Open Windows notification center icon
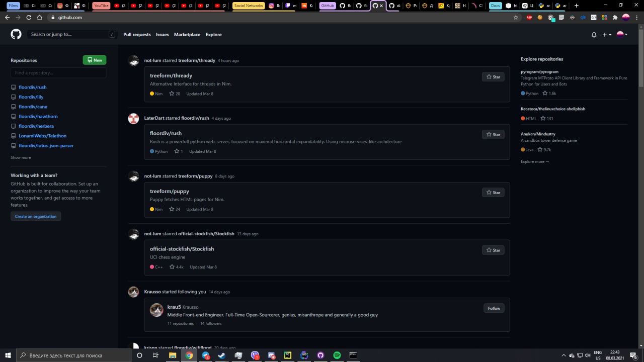 coord(633,355)
